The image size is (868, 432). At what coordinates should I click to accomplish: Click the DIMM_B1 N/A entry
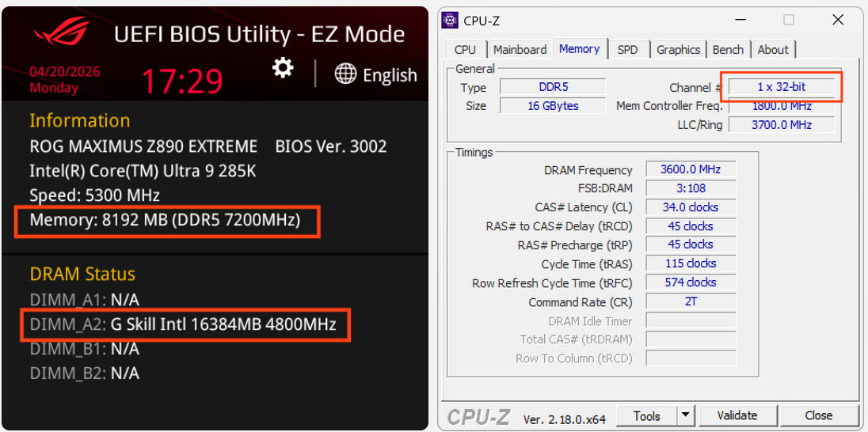(84, 349)
